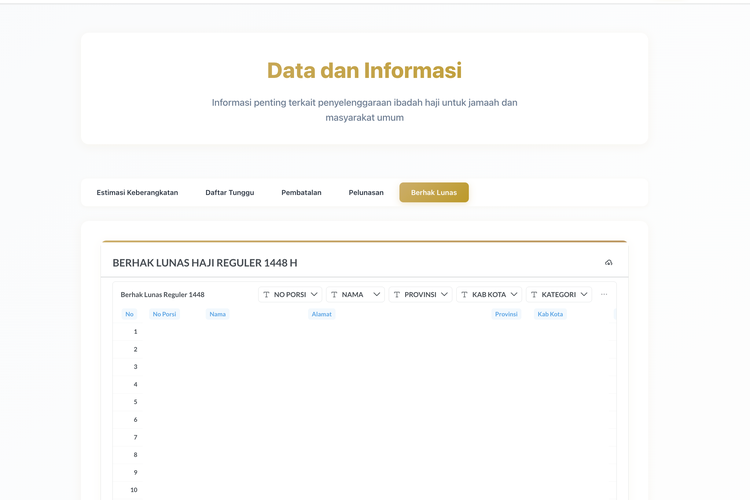Screen dimensions: 750x500
Task: Click the Alamat column header
Action: click(x=321, y=314)
